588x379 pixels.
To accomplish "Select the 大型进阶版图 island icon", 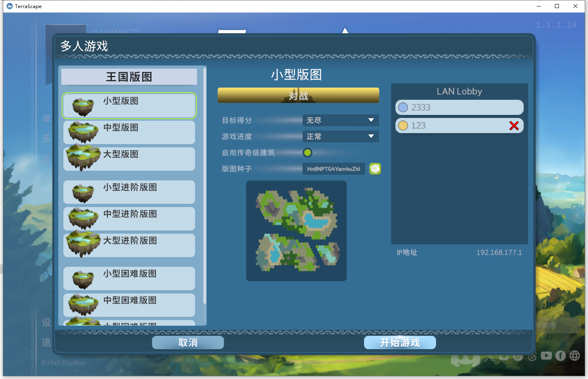I will 84,244.
